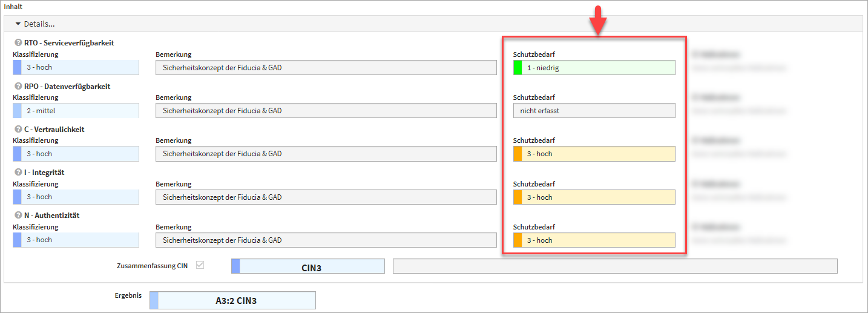
Task: Open Authentizität Klassifizierung dropdown
Action: click(76, 240)
